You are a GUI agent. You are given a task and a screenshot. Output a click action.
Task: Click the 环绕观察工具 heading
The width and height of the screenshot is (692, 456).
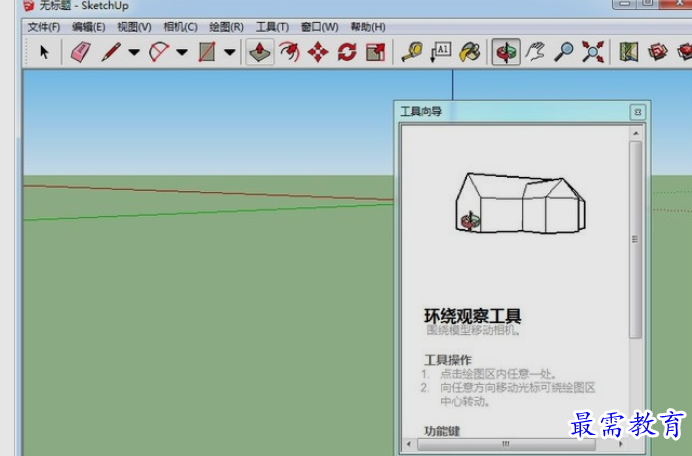click(473, 316)
